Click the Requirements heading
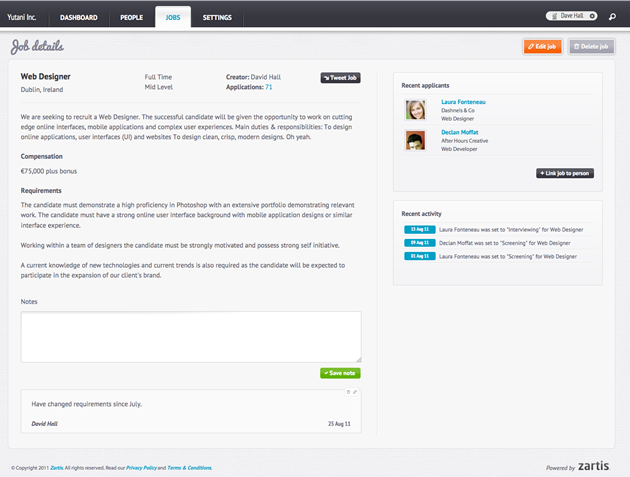 coord(41,190)
